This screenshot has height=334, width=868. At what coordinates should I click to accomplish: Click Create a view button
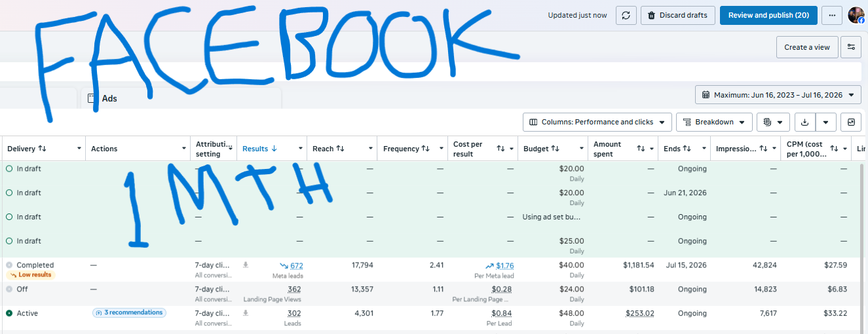tap(807, 47)
